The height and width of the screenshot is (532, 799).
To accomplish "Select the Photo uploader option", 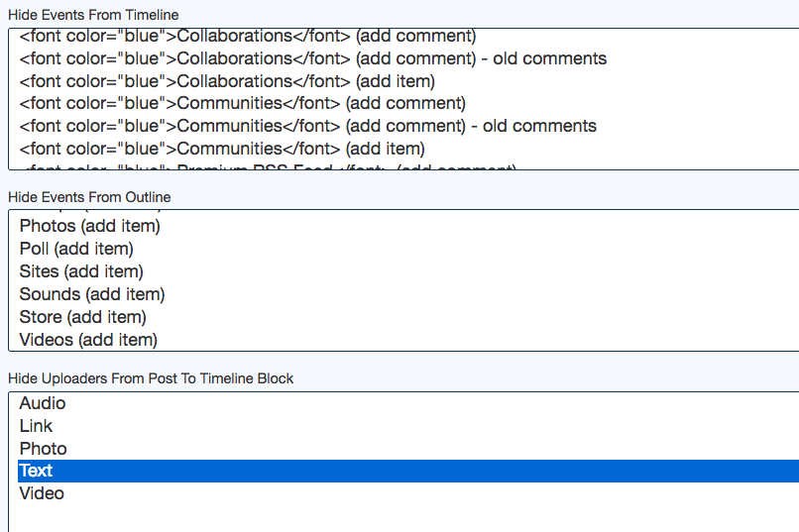I will tap(43, 449).
